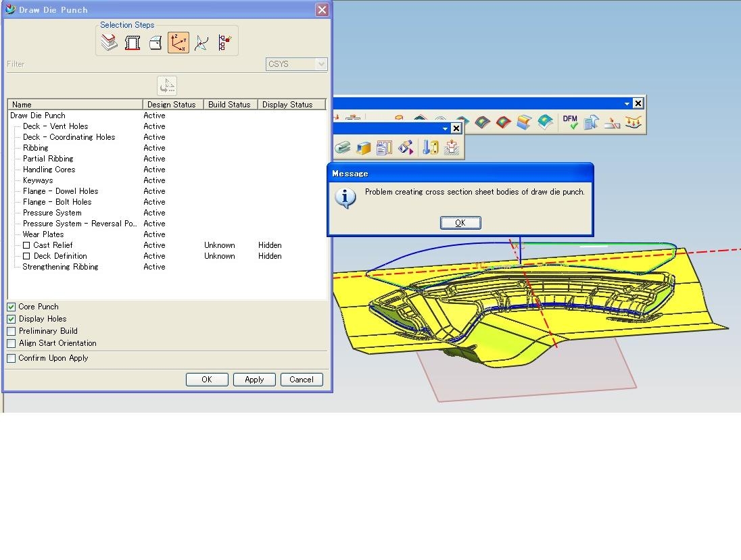
Task: Select Deck - Coordinating Holes tree item
Action: (x=69, y=137)
